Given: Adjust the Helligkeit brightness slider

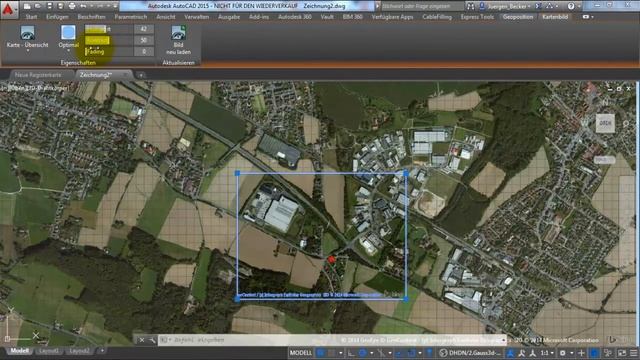Looking at the screenshot, I should click(x=109, y=29).
